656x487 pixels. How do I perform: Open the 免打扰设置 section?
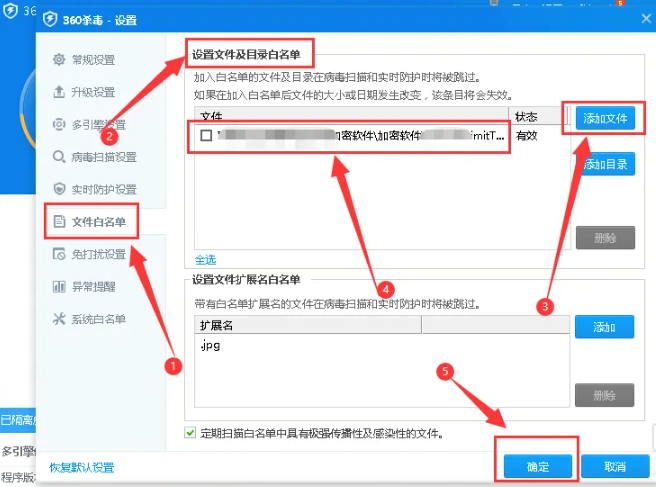tap(99, 254)
